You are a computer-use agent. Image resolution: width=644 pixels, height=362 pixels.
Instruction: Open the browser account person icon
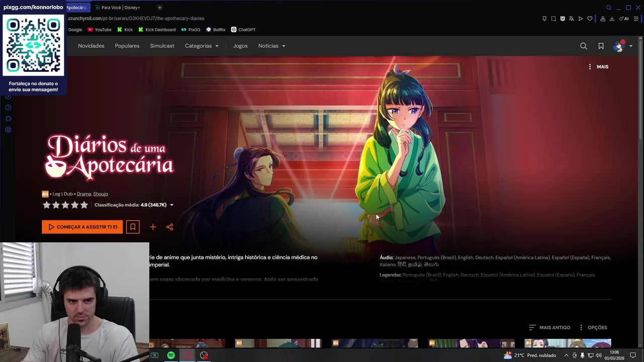click(603, 19)
